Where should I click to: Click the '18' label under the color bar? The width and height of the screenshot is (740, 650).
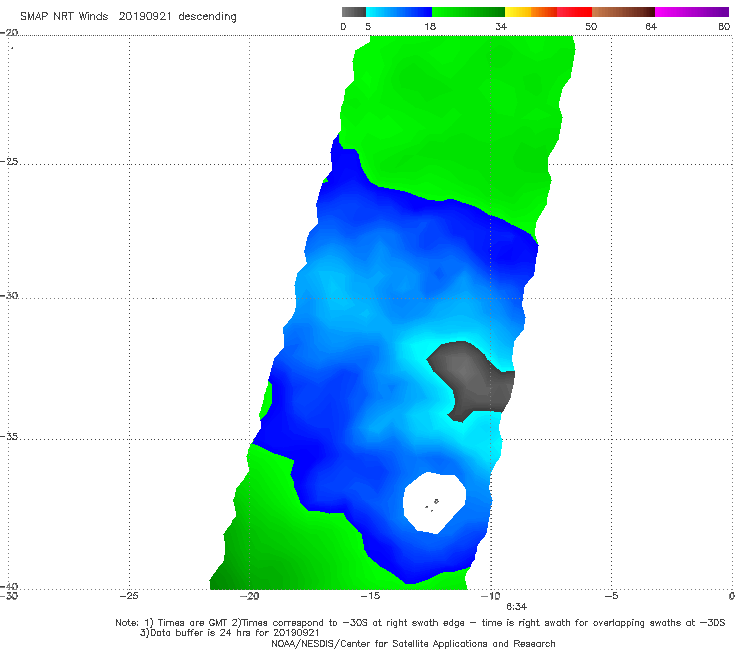[430, 27]
